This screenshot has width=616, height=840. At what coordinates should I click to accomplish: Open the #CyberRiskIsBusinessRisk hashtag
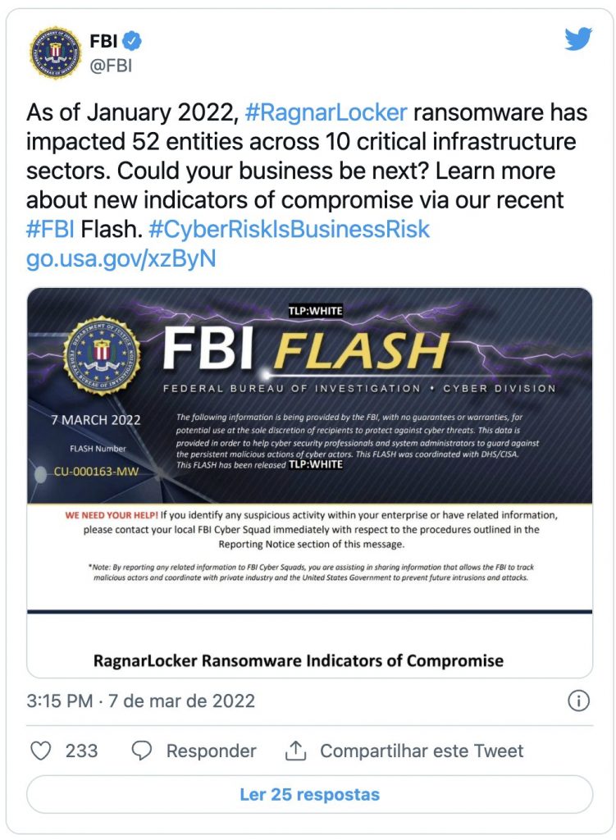pyautogui.click(x=290, y=229)
